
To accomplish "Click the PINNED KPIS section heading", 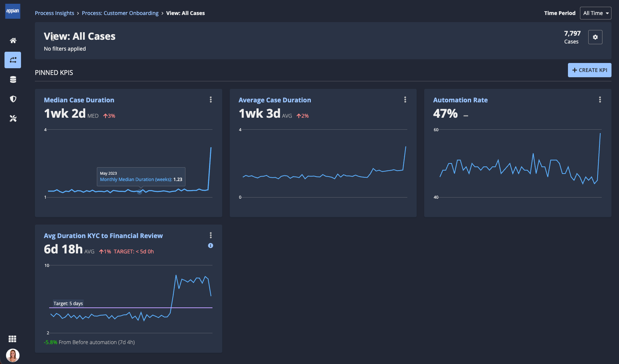I will pyautogui.click(x=54, y=73).
